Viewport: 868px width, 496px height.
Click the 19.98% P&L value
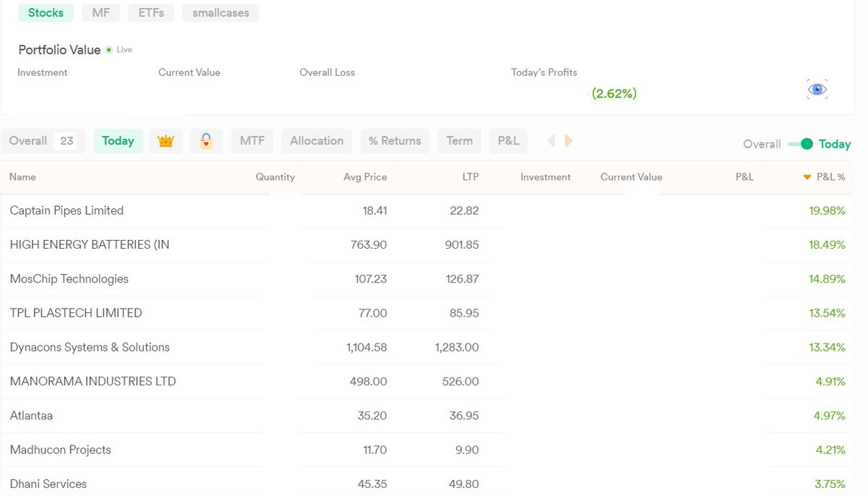pyautogui.click(x=827, y=210)
